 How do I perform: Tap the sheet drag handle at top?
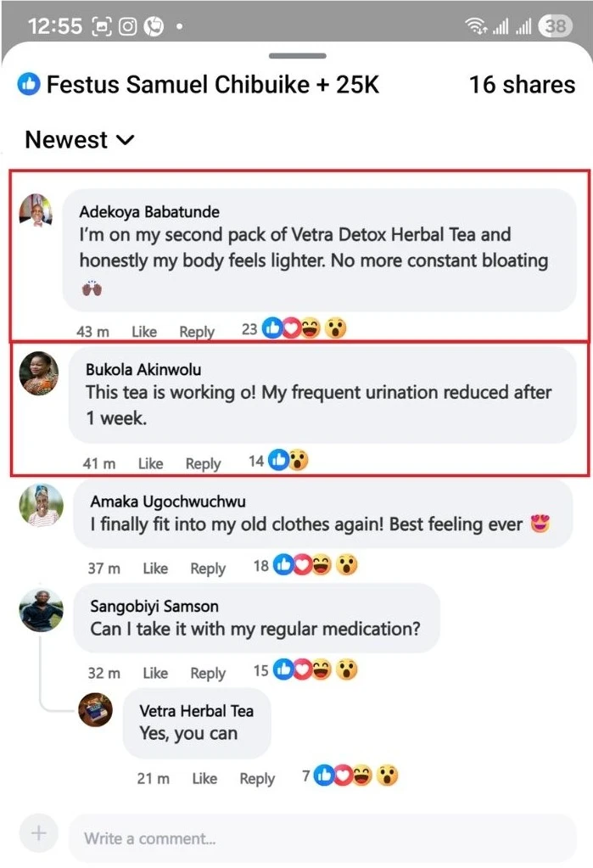tap(297, 56)
